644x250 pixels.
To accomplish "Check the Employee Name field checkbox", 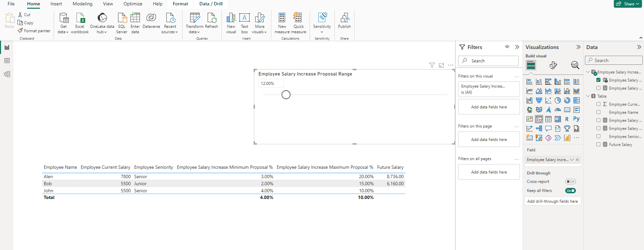I will 598,112.
